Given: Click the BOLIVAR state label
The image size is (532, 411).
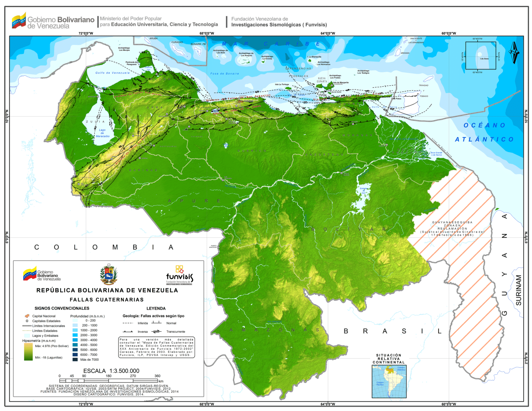Looking at the screenshot, I should tap(348, 229).
